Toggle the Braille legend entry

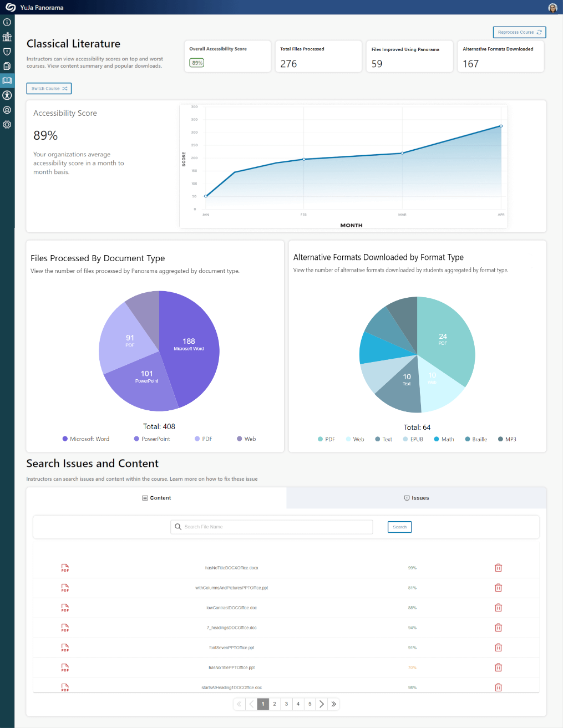click(x=476, y=439)
